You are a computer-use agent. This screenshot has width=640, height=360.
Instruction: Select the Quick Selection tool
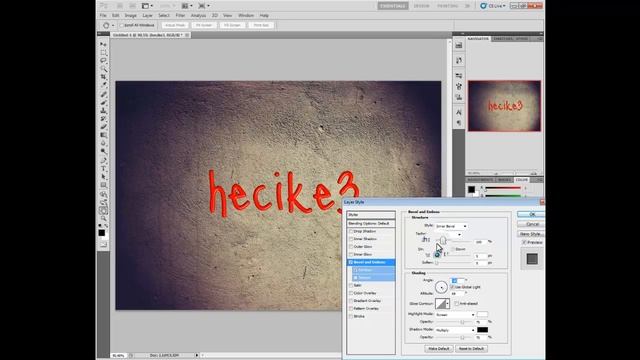103,69
